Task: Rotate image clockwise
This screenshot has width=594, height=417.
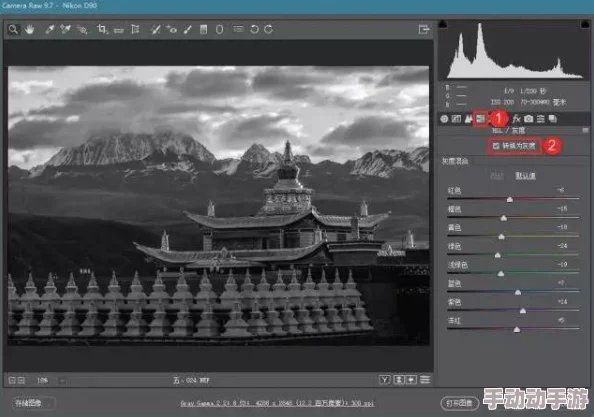Action: (x=269, y=29)
